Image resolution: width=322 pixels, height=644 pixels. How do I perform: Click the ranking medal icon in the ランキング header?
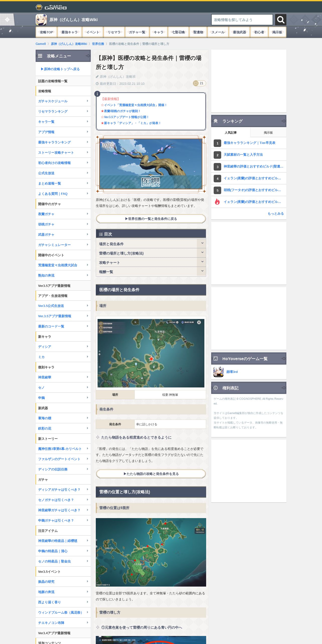[x=216, y=121]
